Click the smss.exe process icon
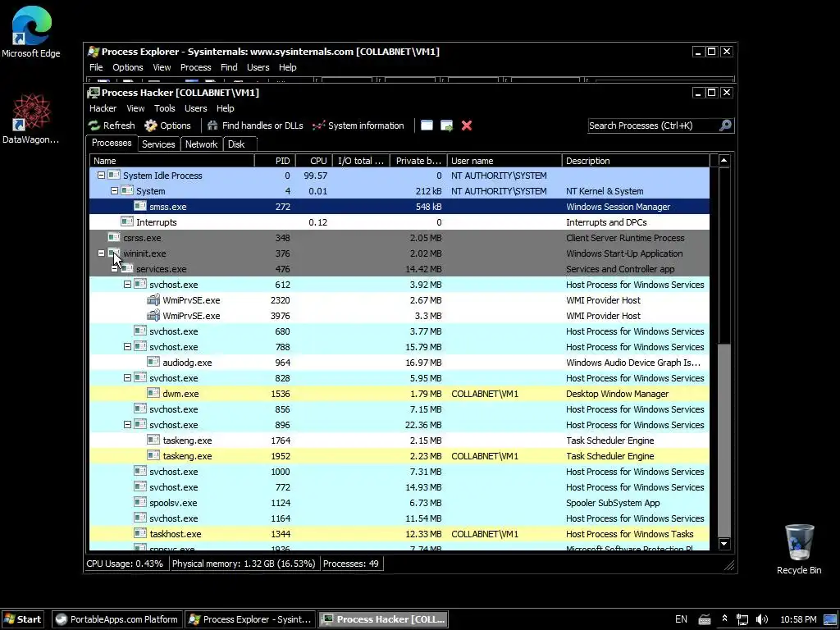This screenshot has height=630, width=840. pos(140,206)
